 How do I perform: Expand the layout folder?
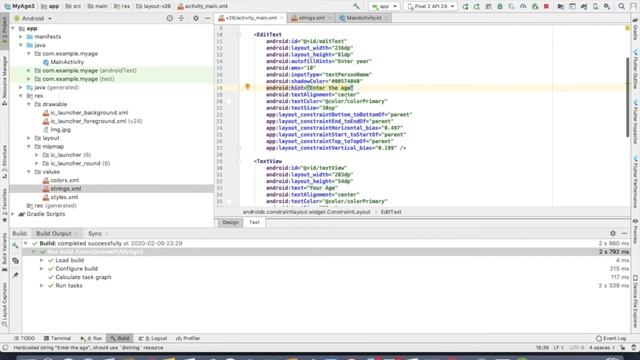coord(29,138)
